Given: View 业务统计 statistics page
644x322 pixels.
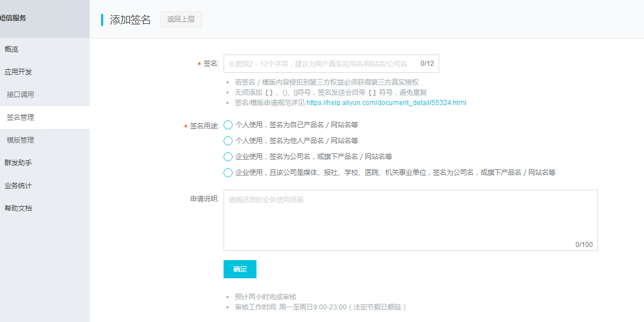Looking at the screenshot, I should [x=18, y=186].
